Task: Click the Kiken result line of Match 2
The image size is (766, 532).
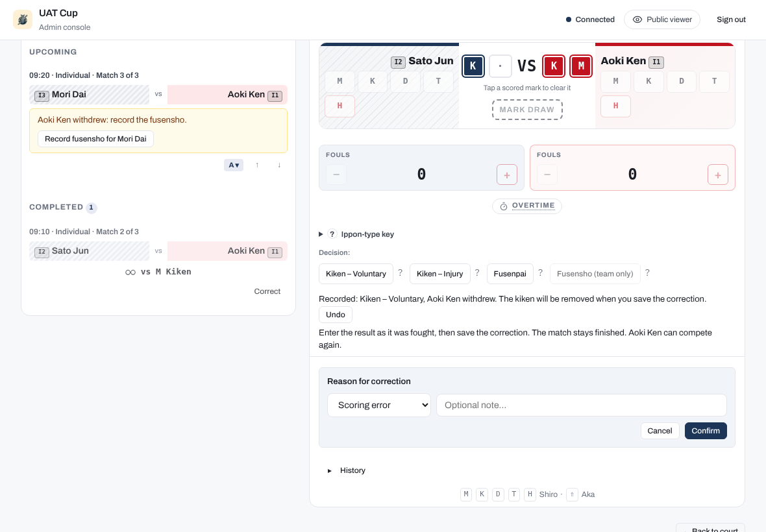Action: coord(158,272)
